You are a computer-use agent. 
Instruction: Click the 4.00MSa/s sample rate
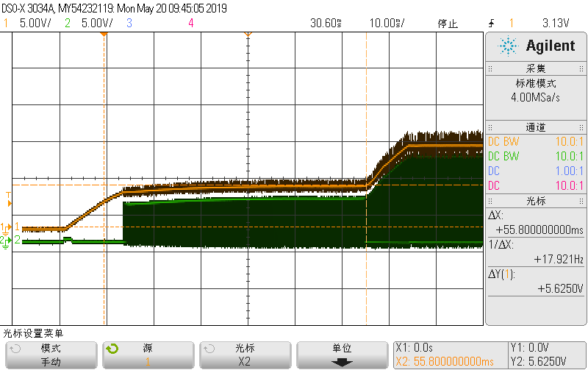(536, 98)
